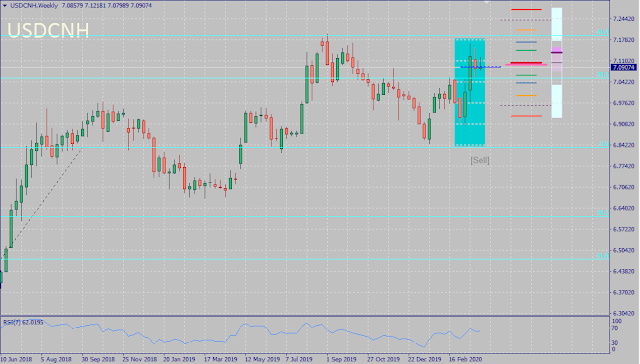Click the 6.77420 price axis label
Screen dimensions: 640x364
[624, 166]
